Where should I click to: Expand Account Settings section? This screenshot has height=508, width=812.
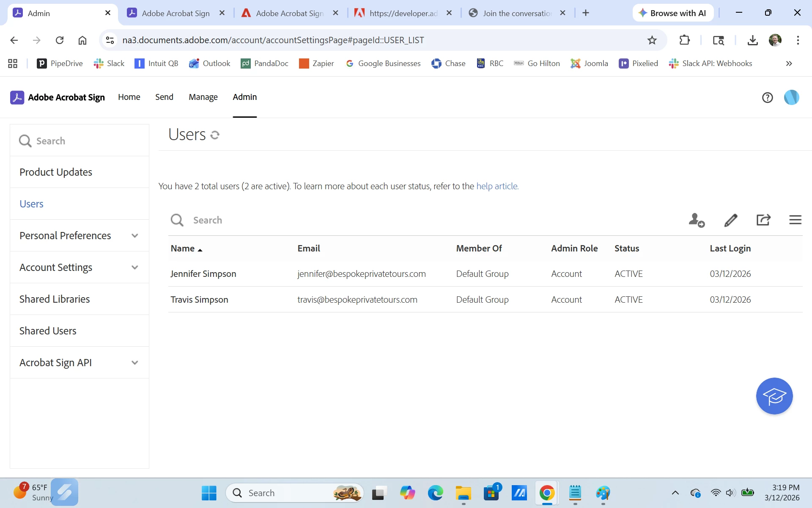pyautogui.click(x=134, y=268)
